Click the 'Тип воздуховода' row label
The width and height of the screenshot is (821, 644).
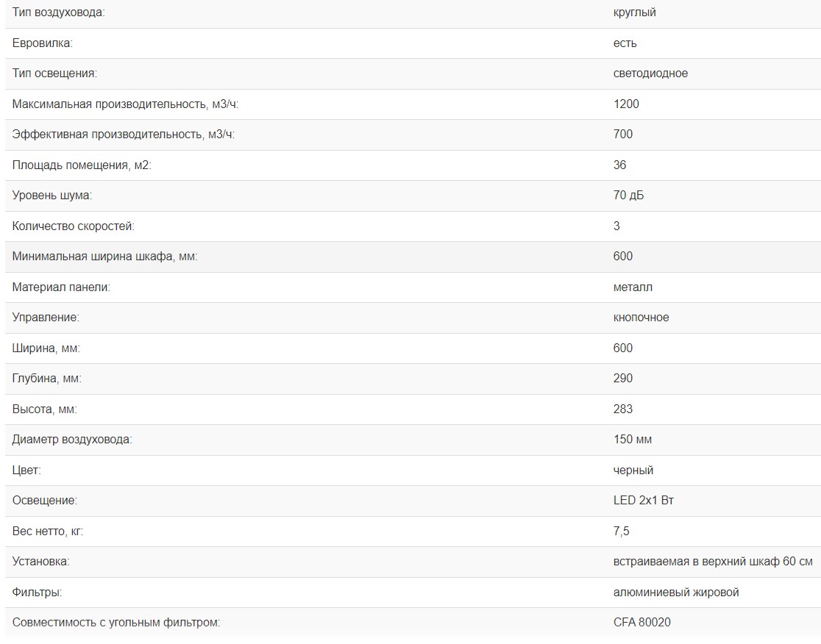59,12
